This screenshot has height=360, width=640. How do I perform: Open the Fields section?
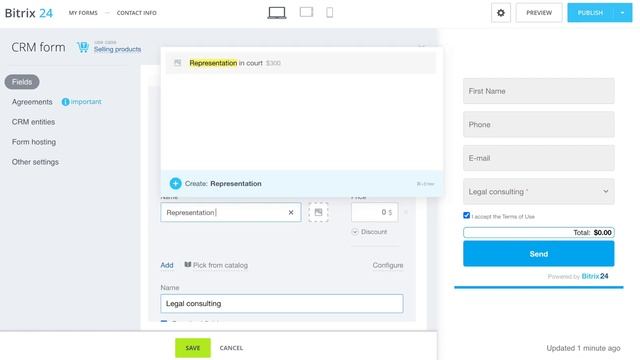tap(22, 82)
